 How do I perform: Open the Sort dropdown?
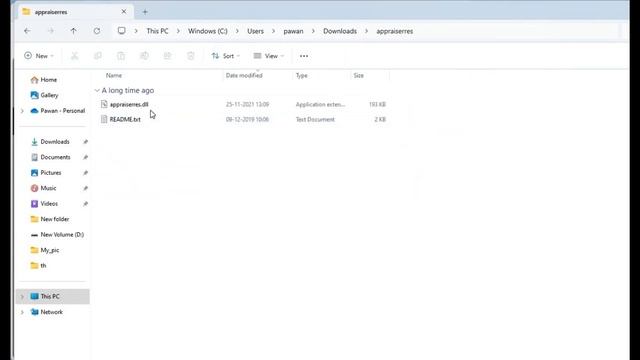[x=226, y=56]
